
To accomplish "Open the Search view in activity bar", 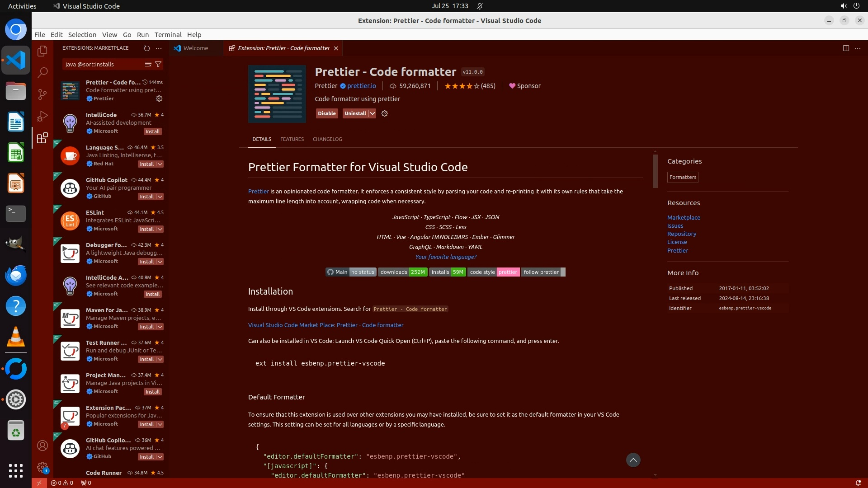I will click(42, 72).
